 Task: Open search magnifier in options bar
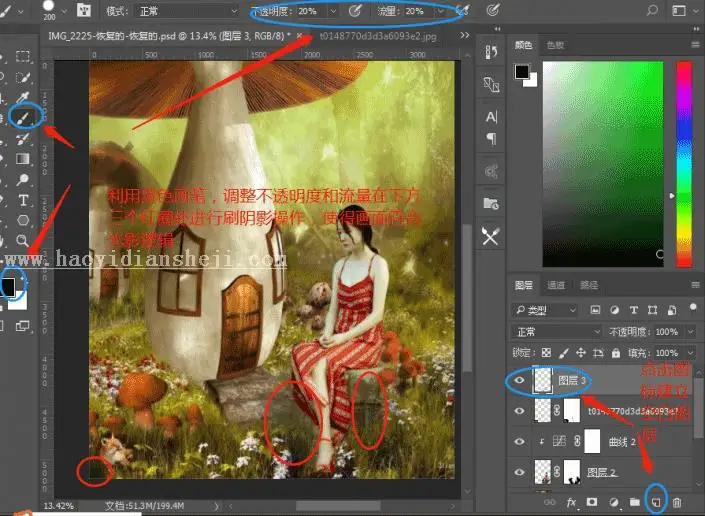652,10
